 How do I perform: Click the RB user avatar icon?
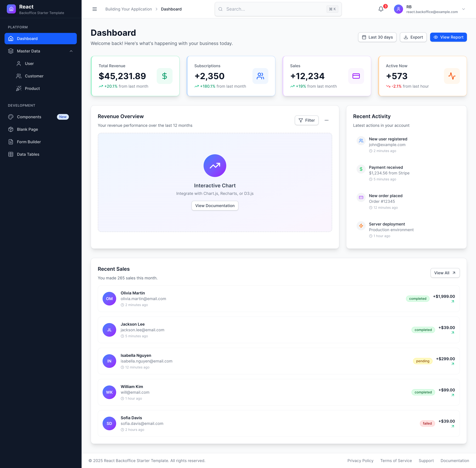coord(398,9)
